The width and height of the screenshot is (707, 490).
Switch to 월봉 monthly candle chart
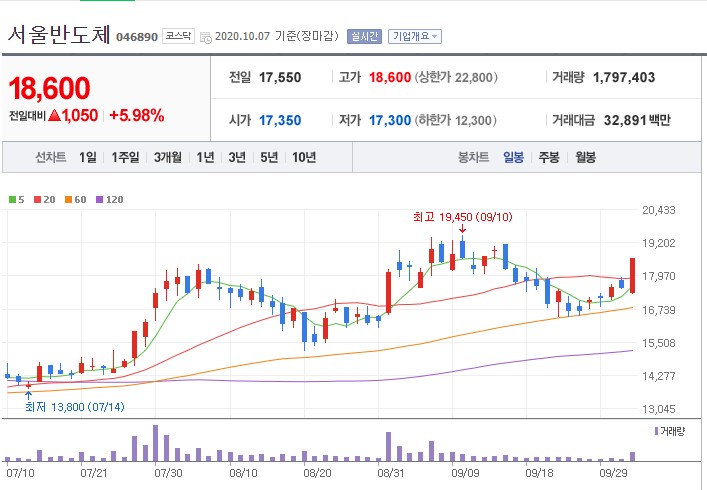[x=585, y=157]
